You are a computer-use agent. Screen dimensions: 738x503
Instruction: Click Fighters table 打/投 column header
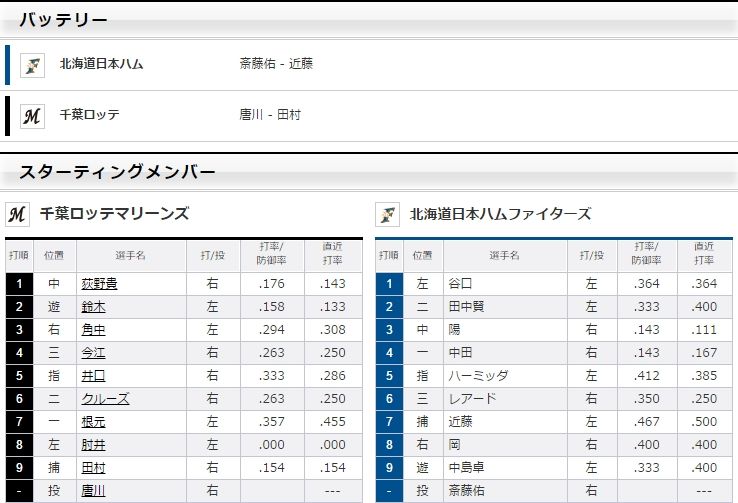592,255
